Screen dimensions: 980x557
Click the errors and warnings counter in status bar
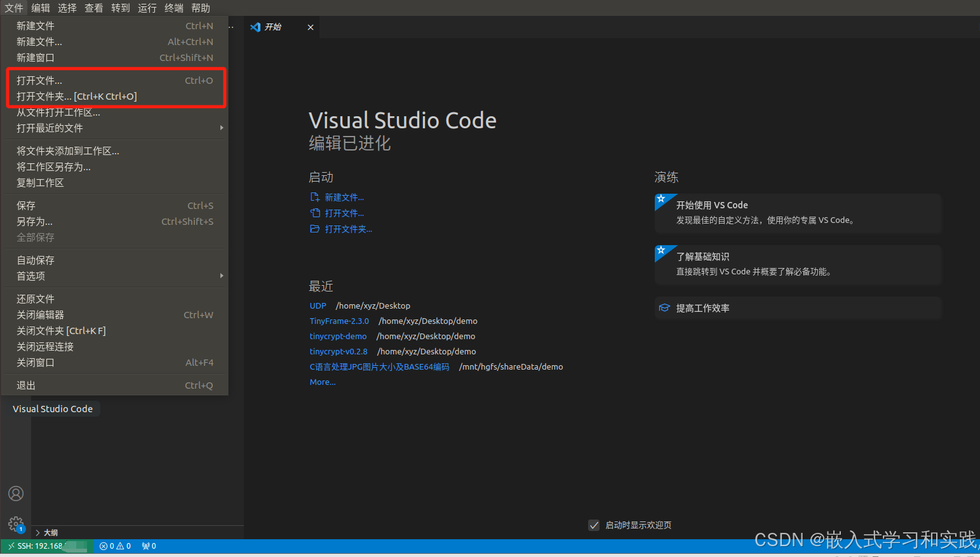(115, 546)
